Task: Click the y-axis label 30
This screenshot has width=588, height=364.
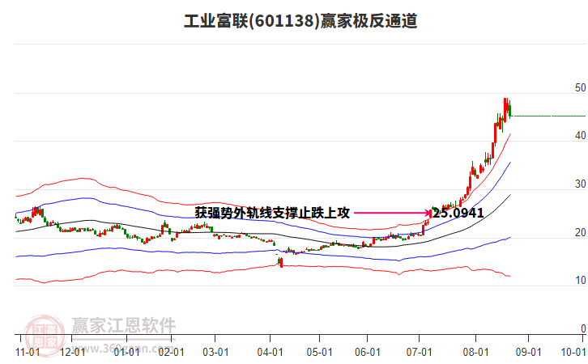Action: coord(580,184)
